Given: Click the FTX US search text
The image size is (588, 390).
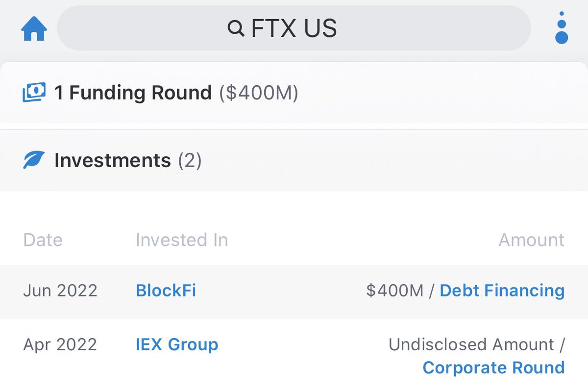Looking at the screenshot, I should pyautogui.click(x=294, y=29).
